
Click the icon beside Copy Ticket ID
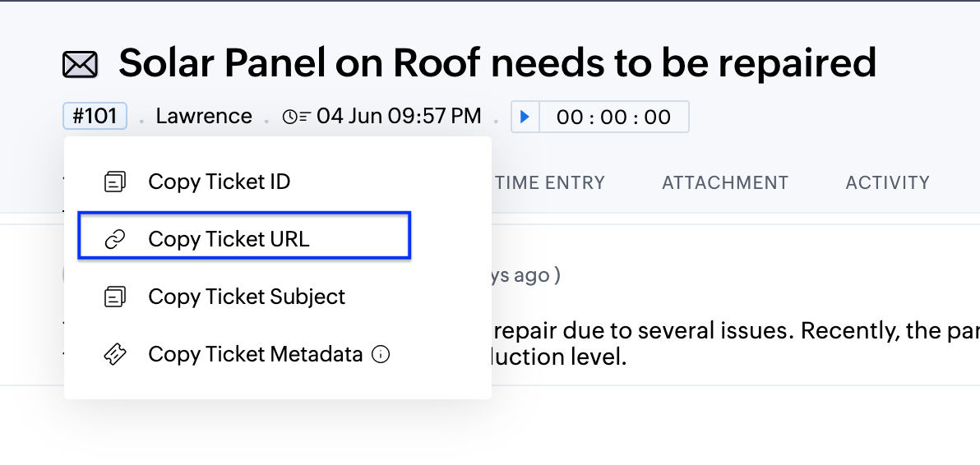point(115,182)
